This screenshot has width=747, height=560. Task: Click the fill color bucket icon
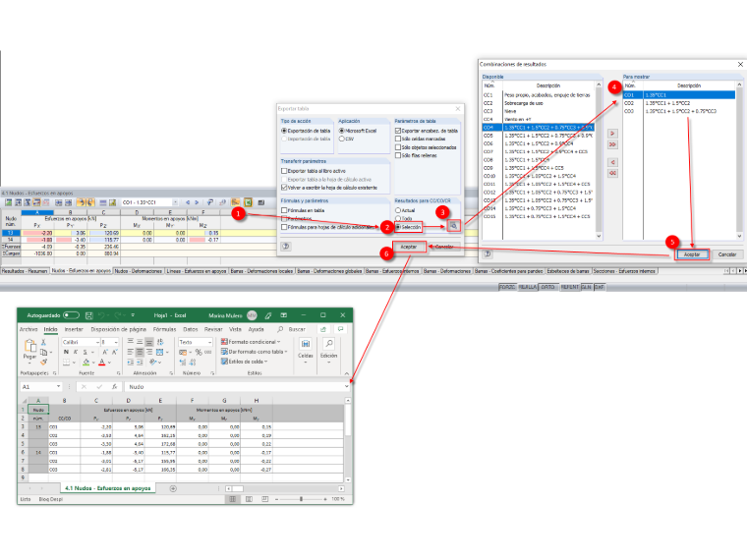click(x=86, y=363)
